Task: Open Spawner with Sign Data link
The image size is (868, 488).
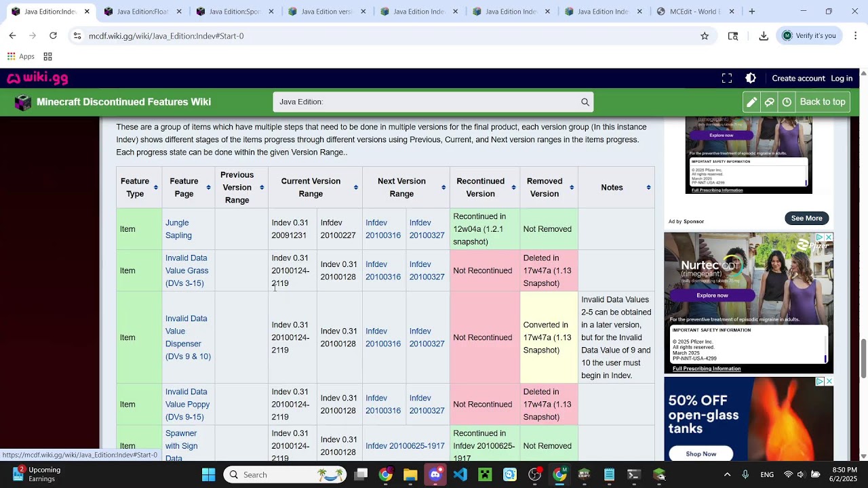Action: pos(181,445)
